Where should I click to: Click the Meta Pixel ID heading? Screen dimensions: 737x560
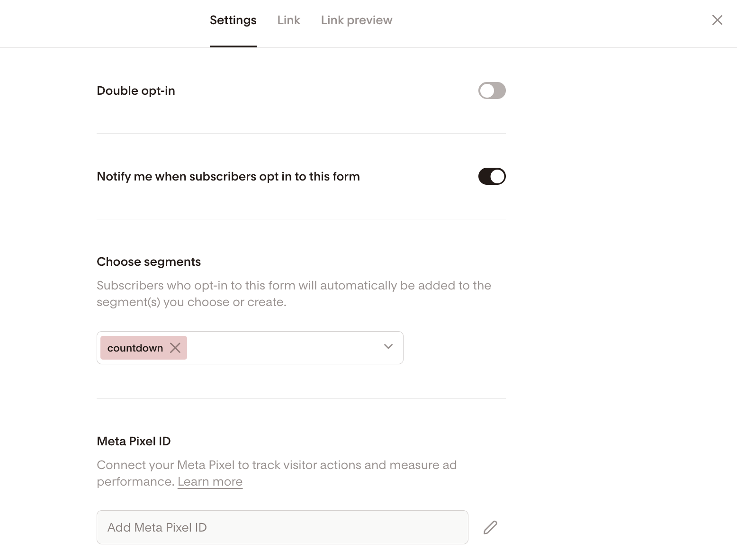coord(134,442)
